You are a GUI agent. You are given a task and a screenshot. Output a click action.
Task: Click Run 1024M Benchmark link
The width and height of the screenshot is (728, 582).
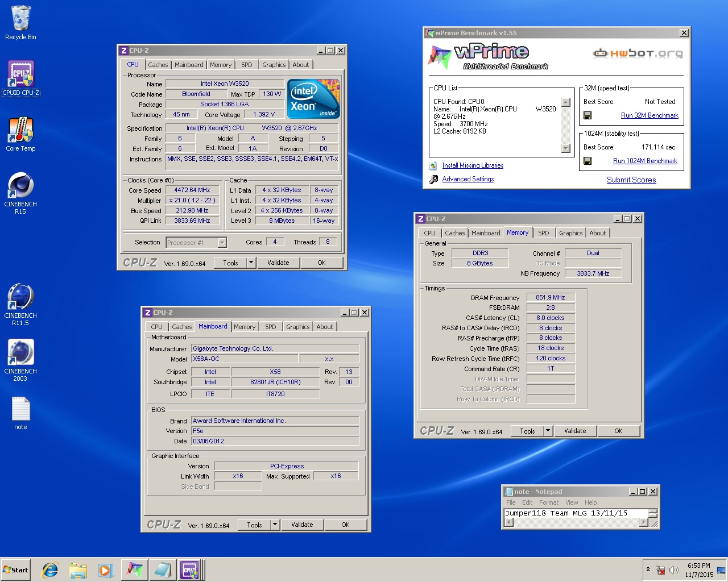(645, 161)
